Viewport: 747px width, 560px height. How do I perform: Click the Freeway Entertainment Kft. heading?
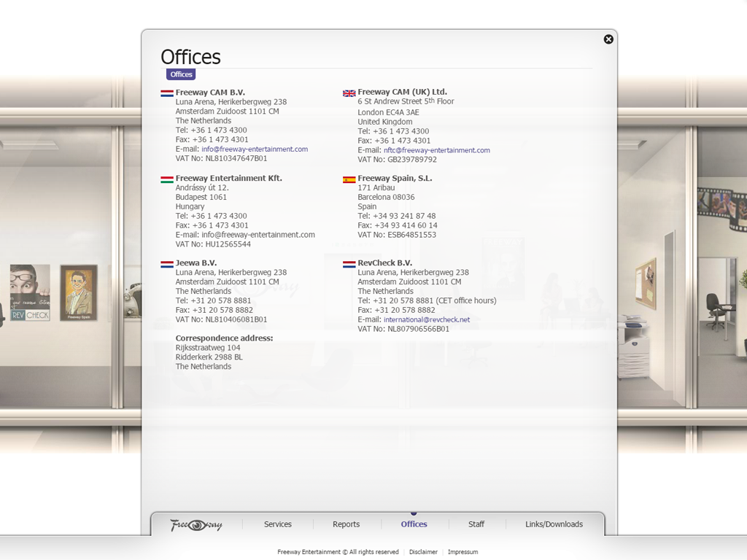228,178
